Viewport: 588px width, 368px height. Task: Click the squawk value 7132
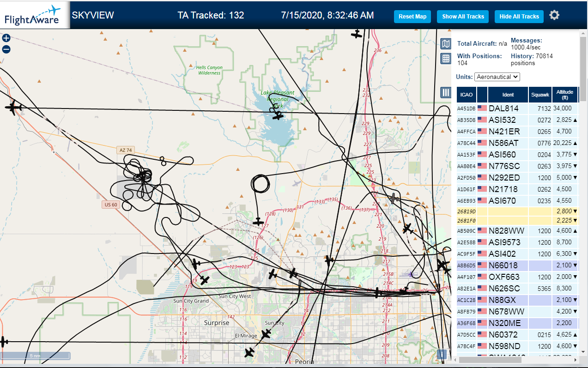(545, 109)
